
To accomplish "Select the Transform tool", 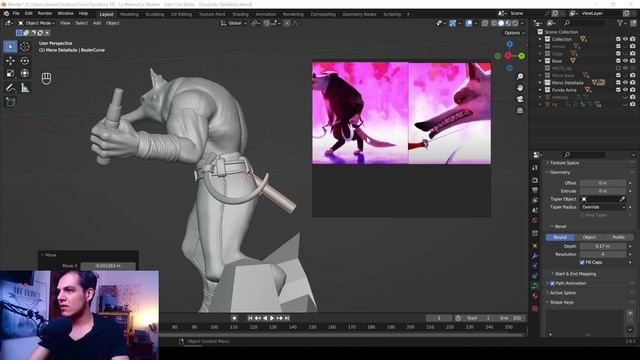I will 24,73.
